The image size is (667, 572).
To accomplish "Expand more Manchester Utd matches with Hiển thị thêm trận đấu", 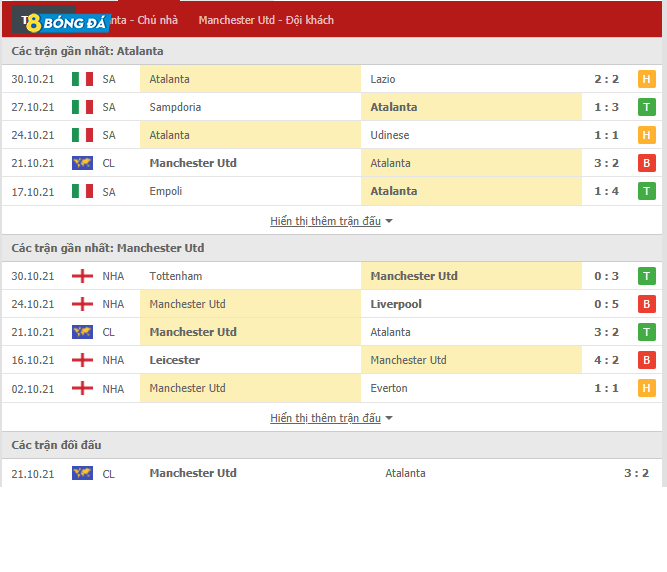I will click(x=331, y=418).
